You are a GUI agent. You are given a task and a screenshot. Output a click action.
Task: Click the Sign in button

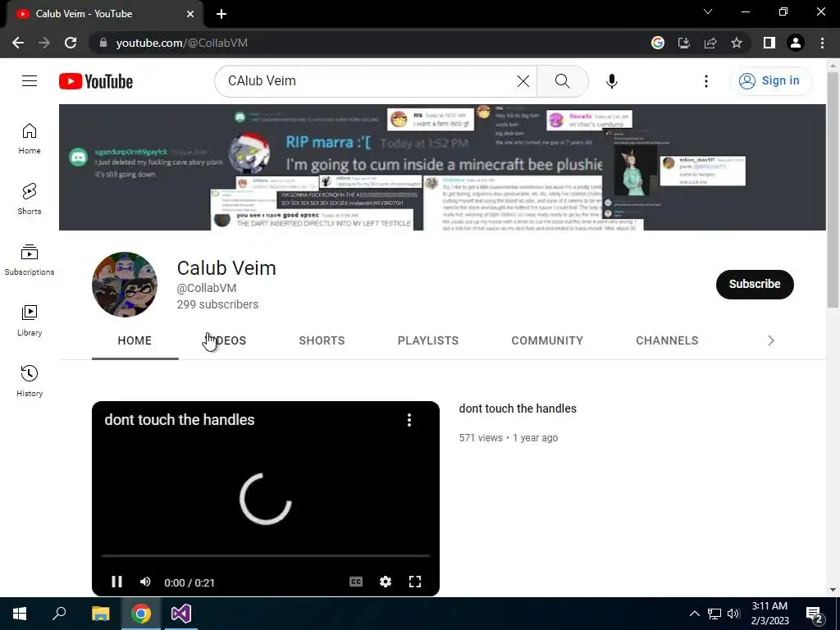point(770,81)
